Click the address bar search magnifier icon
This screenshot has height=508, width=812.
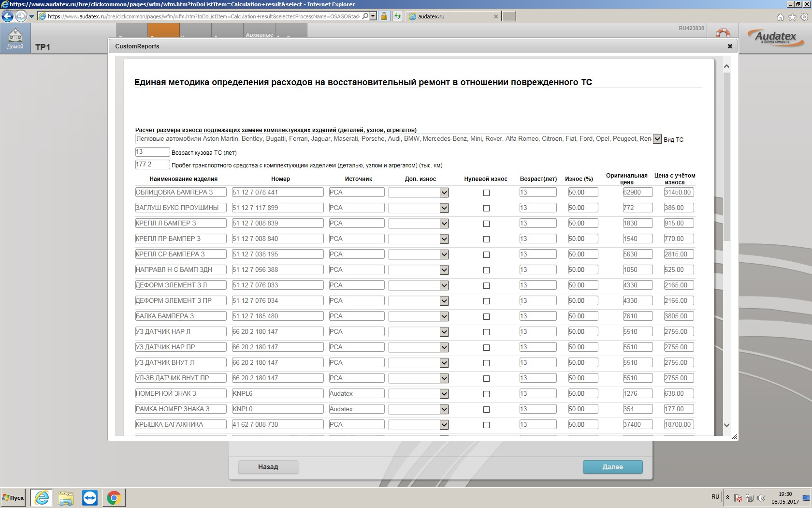365,16
